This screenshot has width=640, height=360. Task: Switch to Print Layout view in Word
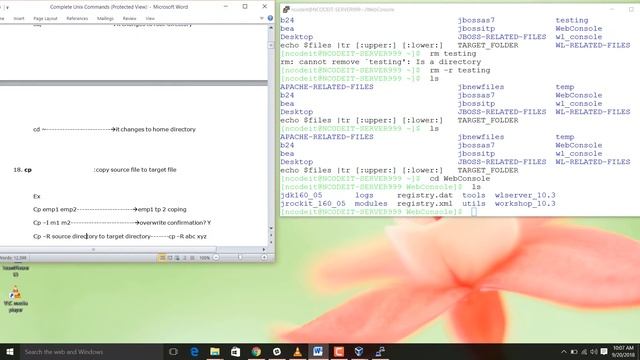(162, 258)
